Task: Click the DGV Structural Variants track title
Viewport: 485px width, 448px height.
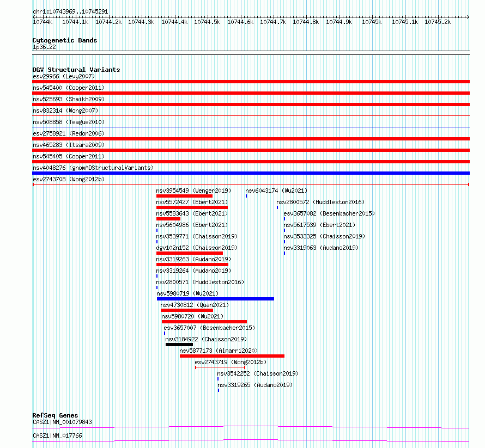Action: 76,70
